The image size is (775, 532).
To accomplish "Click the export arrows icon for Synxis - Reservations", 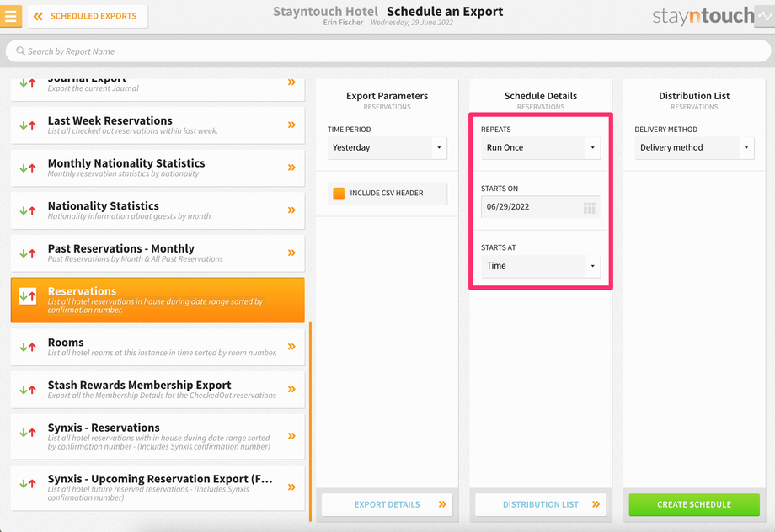I will coord(28,432).
